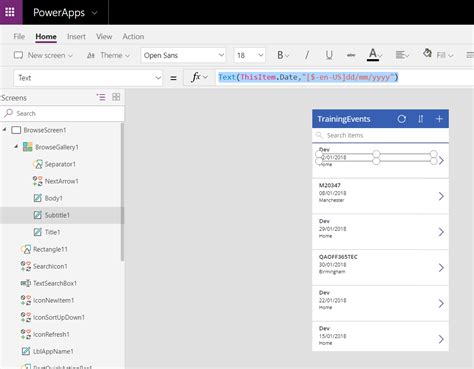Open the property selector dropdown showing Text

click(88, 78)
